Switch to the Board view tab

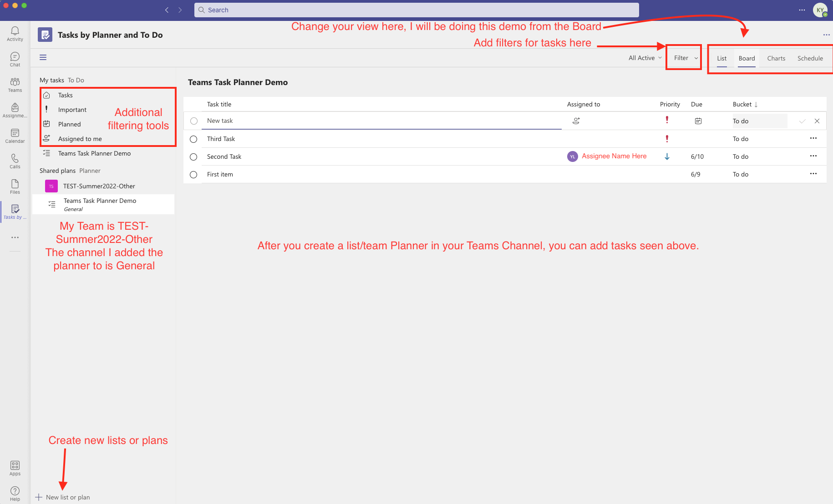click(746, 58)
